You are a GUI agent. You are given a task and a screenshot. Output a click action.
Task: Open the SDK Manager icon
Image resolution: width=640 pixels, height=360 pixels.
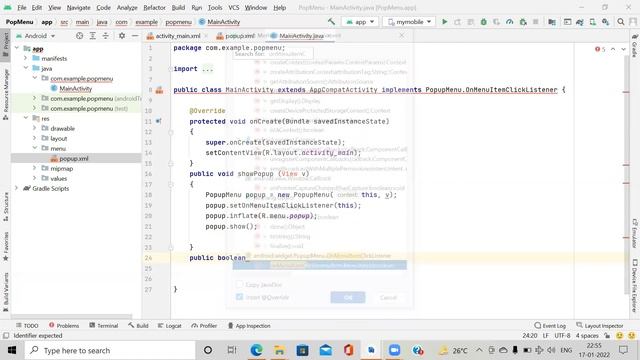pyautogui.click(x=606, y=22)
